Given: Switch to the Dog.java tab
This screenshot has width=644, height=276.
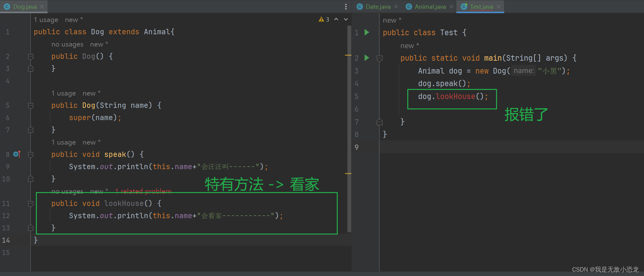Looking at the screenshot, I should pos(25,7).
